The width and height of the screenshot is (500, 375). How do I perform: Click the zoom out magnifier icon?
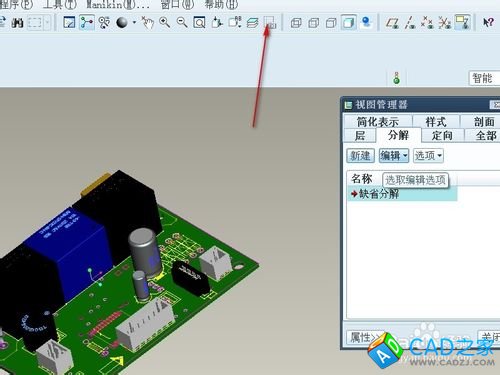coord(182,22)
